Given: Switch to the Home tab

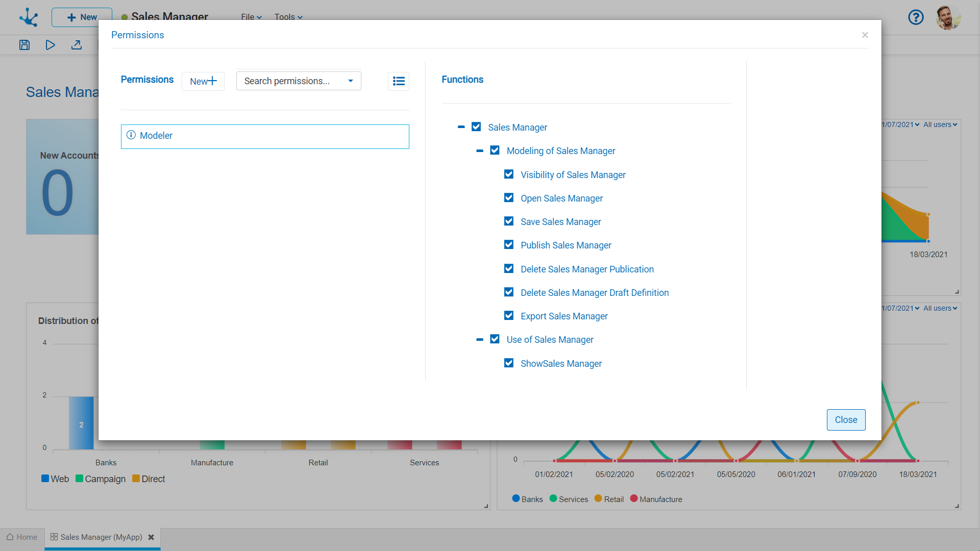Looking at the screenshot, I should tap(22, 537).
